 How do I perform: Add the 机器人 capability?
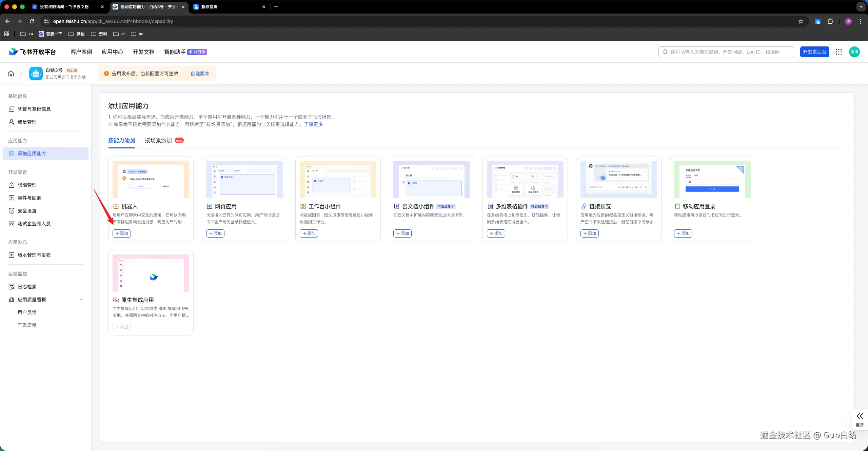click(x=122, y=233)
